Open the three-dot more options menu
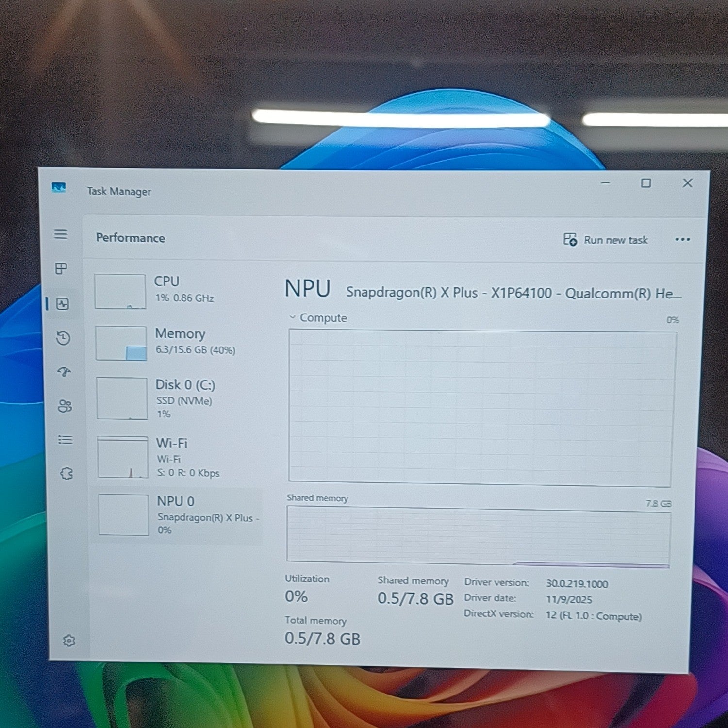 [x=682, y=239]
